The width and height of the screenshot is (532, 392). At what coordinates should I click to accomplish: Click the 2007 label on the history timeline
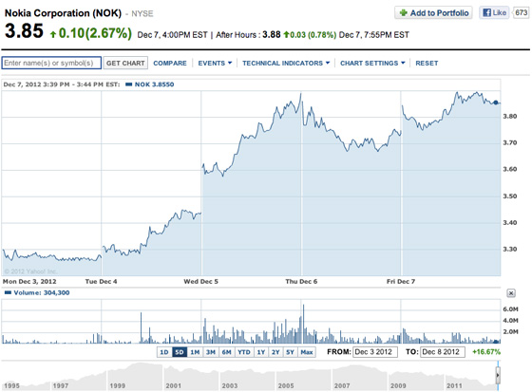click(342, 386)
